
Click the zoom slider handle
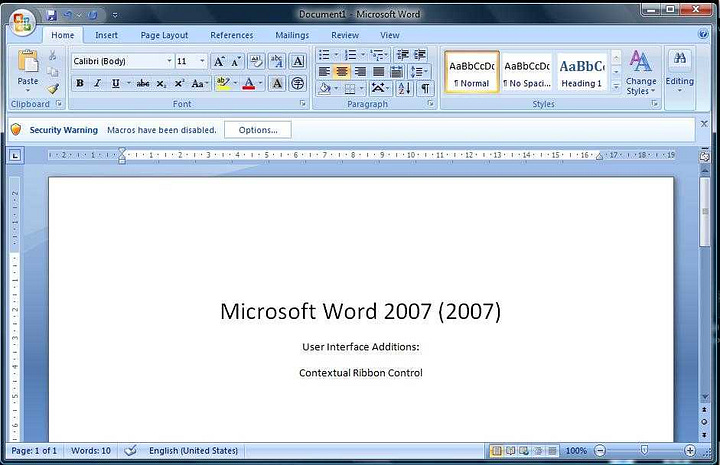click(x=644, y=450)
